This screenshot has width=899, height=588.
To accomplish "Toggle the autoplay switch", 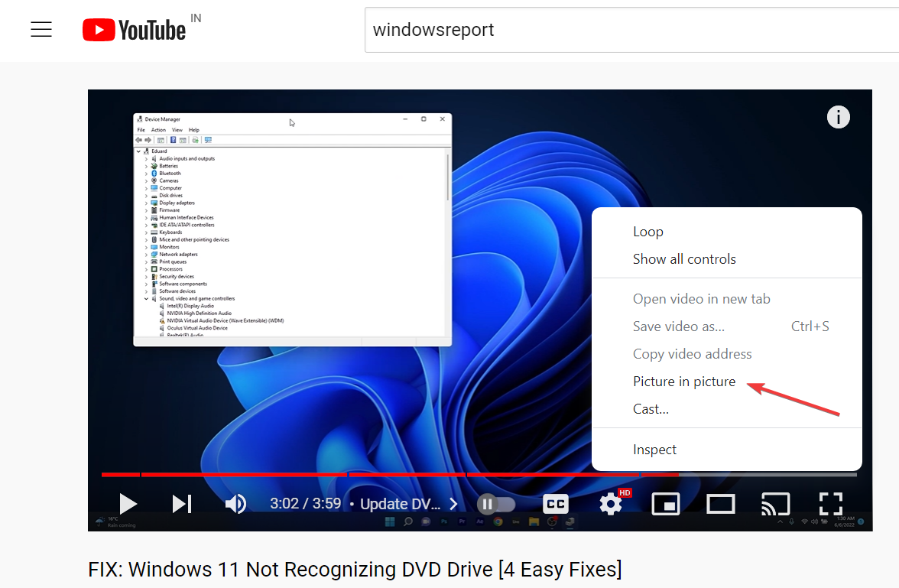I will click(x=497, y=504).
